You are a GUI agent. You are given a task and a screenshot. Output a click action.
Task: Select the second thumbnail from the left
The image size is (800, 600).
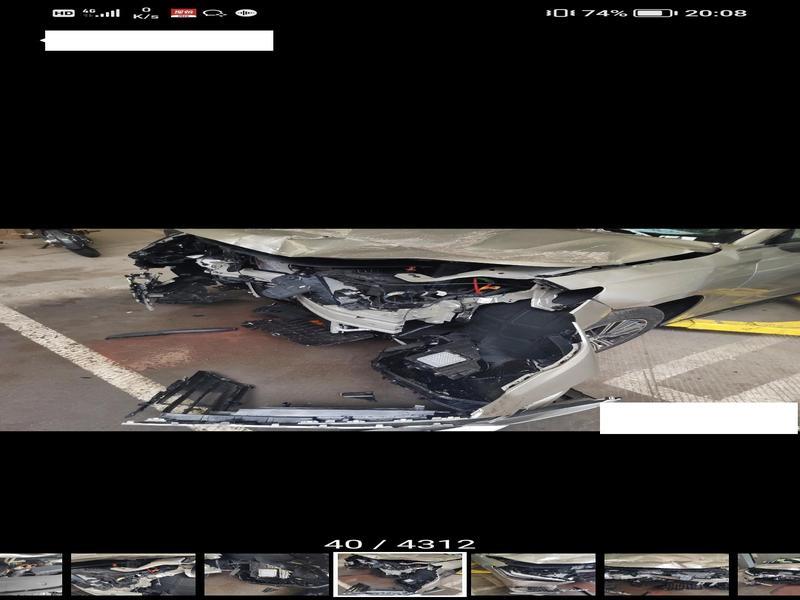click(133, 575)
